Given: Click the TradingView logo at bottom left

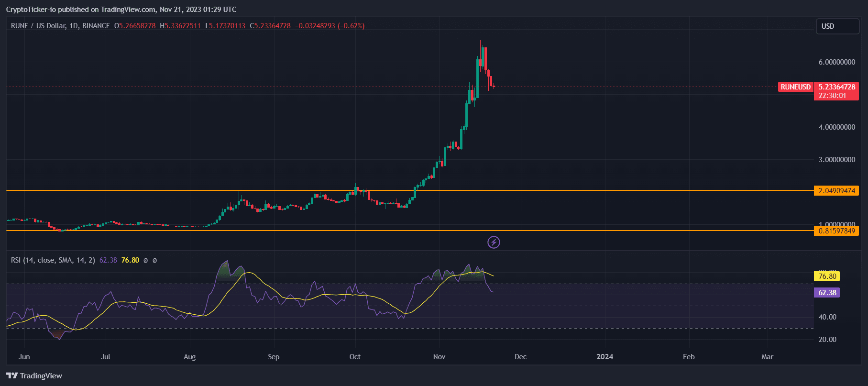Looking at the screenshot, I should click(x=34, y=375).
